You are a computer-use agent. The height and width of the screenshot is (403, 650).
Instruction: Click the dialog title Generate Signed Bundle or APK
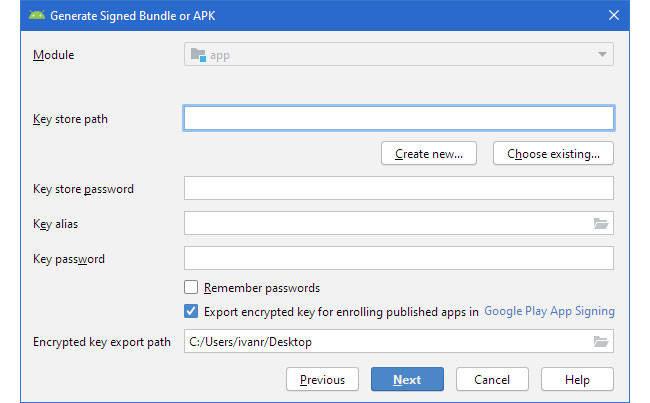point(133,16)
